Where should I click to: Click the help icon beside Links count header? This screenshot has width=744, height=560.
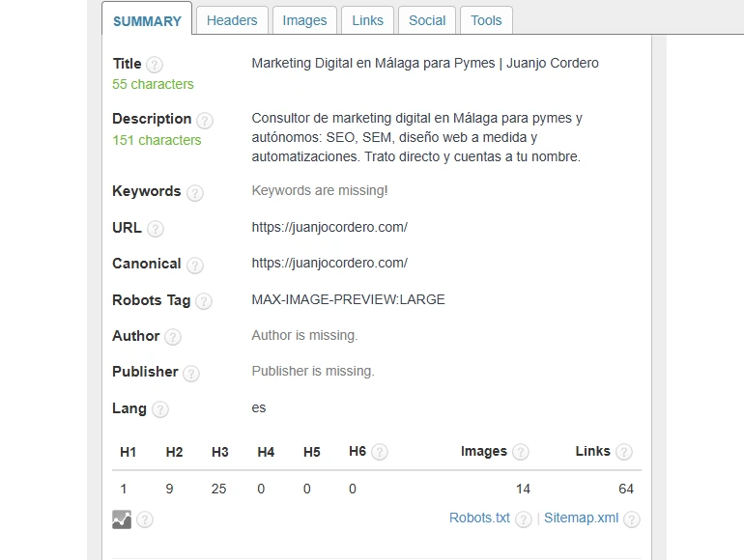624,452
